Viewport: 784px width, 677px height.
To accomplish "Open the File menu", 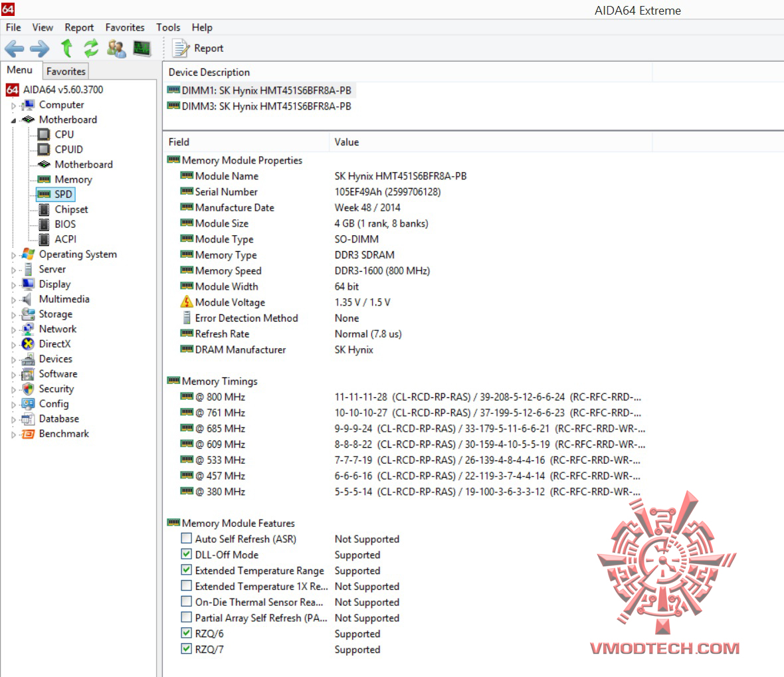I will (x=13, y=27).
